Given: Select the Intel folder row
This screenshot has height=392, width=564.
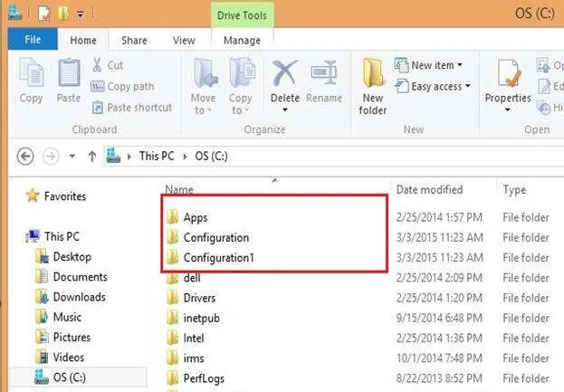Looking at the screenshot, I should click(358, 338).
